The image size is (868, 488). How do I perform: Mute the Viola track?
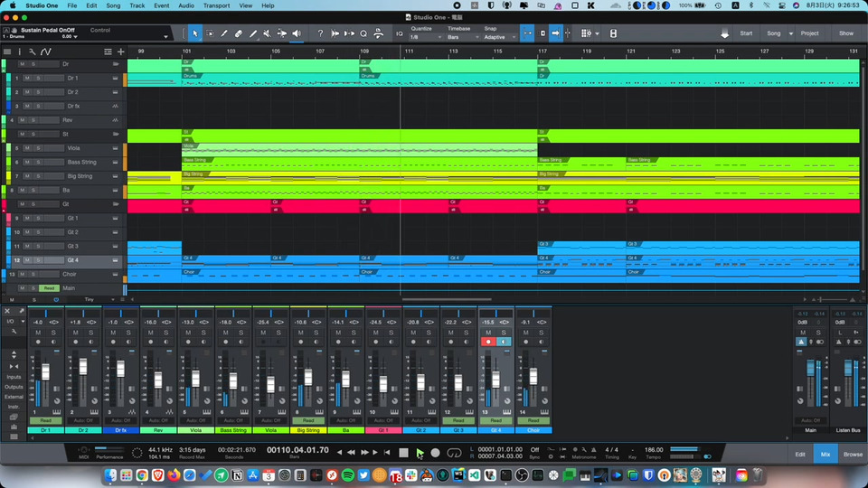point(26,148)
